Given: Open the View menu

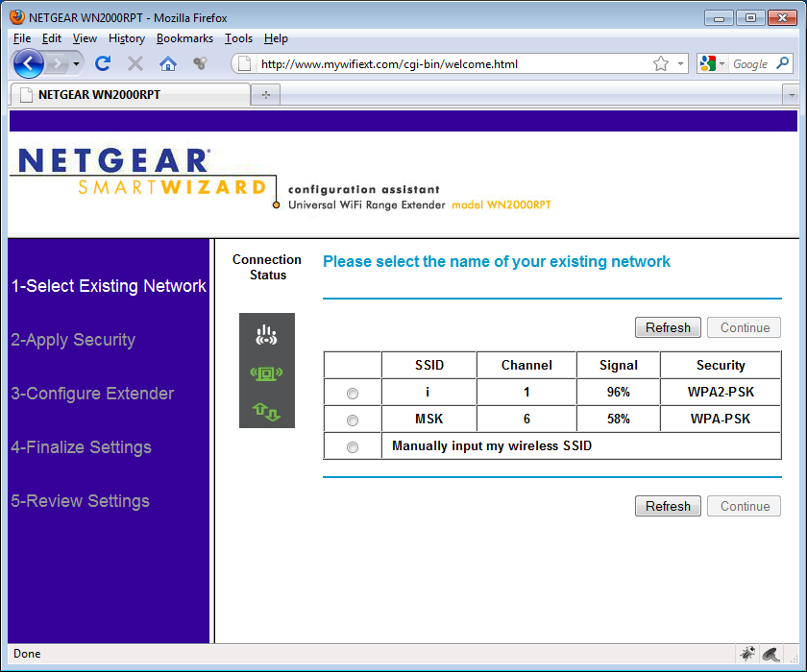Looking at the screenshot, I should [x=85, y=38].
